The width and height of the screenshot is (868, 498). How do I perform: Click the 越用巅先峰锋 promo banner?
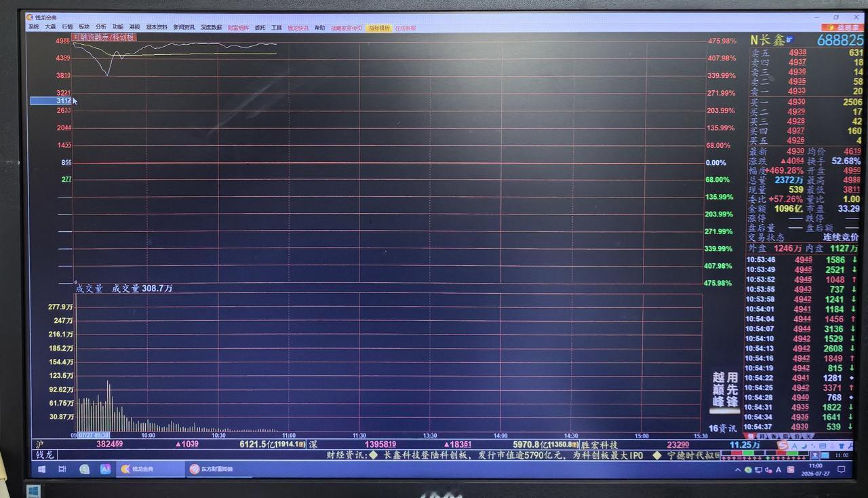725,391
